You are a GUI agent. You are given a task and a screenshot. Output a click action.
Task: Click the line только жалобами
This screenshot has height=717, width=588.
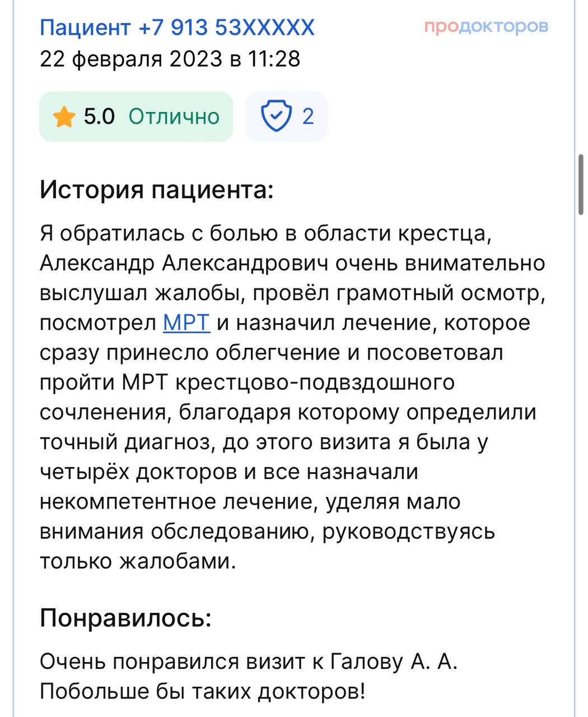pyautogui.click(x=138, y=561)
